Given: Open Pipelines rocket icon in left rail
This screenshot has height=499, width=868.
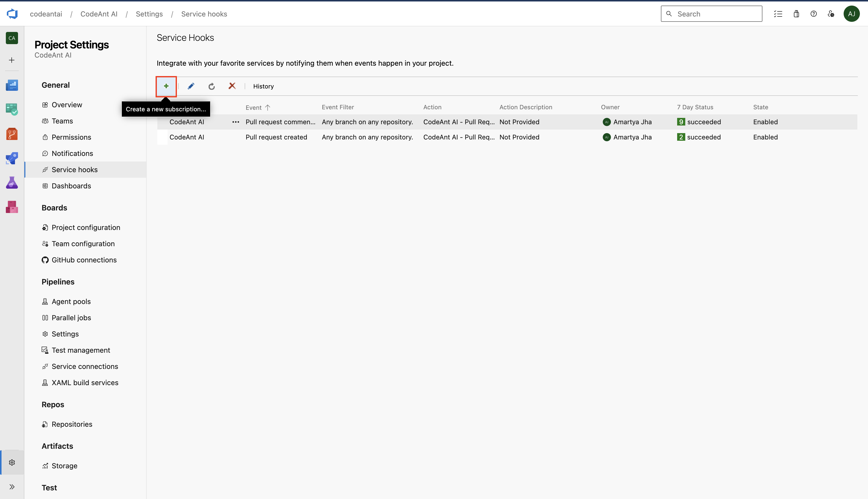Looking at the screenshot, I should (x=12, y=158).
